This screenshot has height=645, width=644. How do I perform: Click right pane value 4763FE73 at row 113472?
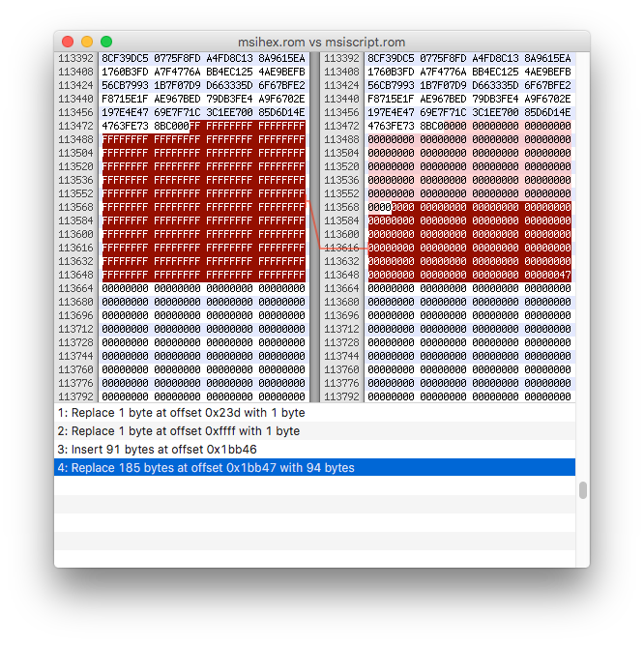pyautogui.click(x=391, y=126)
